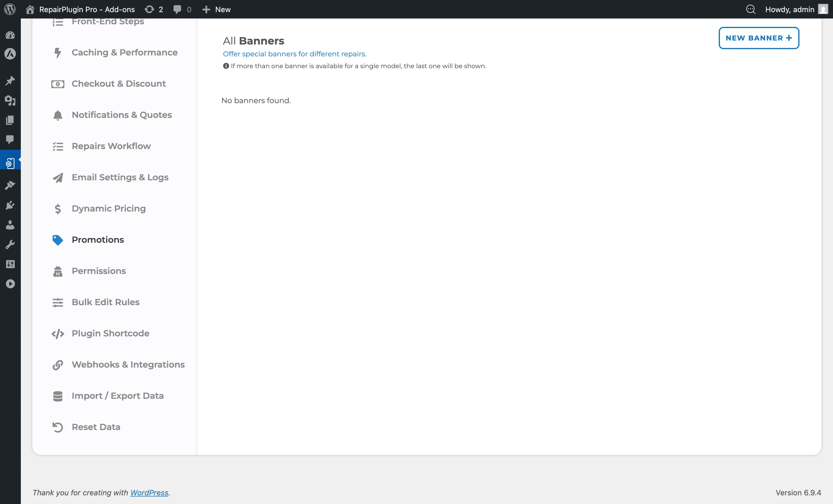The image size is (833, 504).
Task: Open Front-End Steps settings
Action: (x=108, y=21)
